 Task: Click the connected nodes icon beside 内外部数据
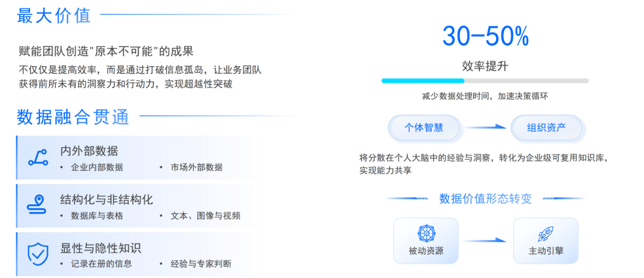point(38,157)
